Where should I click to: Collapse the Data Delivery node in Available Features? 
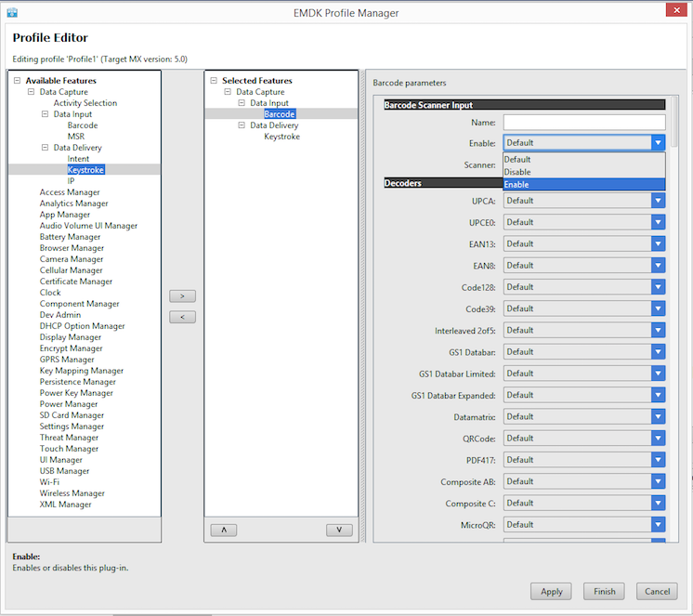point(46,148)
